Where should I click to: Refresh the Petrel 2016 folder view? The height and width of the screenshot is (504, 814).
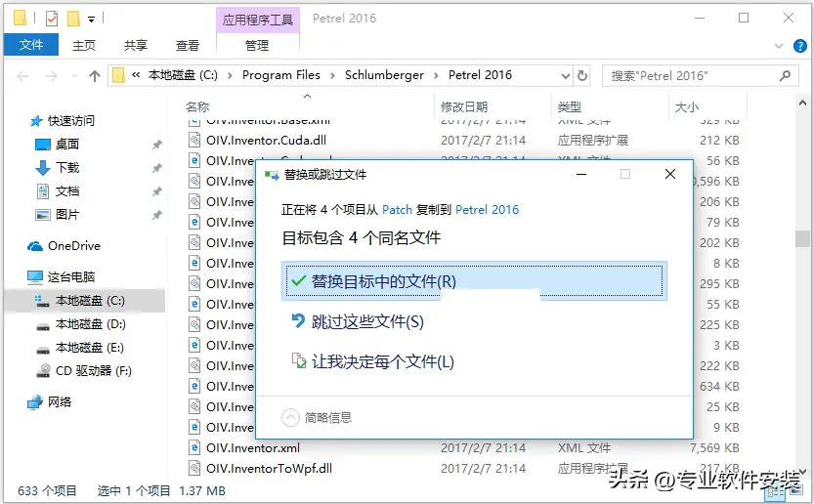pos(582,76)
